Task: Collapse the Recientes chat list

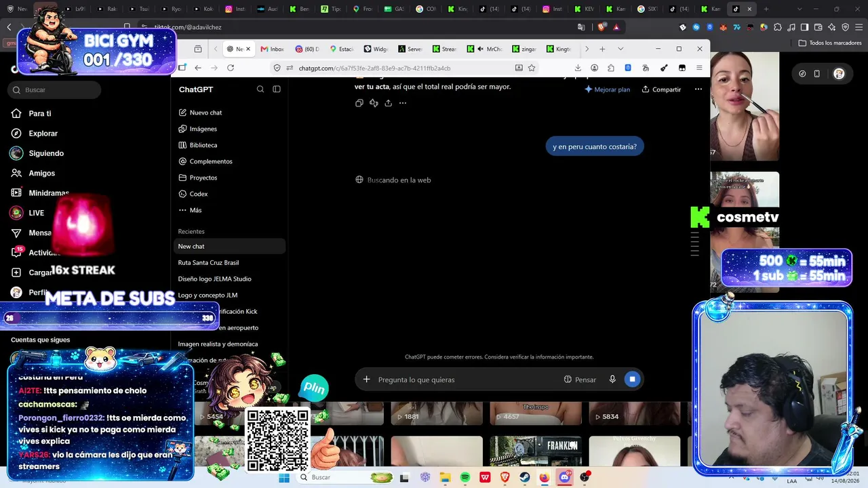Action: tap(191, 232)
